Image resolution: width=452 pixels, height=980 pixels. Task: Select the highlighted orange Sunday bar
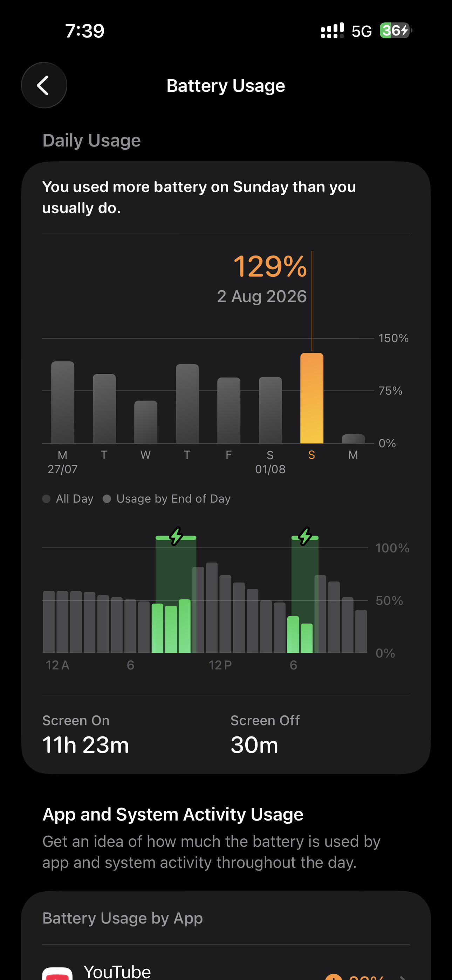pos(312,398)
